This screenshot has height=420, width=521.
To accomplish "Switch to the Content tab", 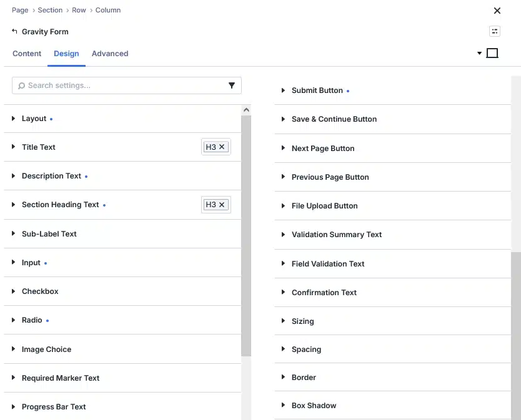I will tap(27, 54).
